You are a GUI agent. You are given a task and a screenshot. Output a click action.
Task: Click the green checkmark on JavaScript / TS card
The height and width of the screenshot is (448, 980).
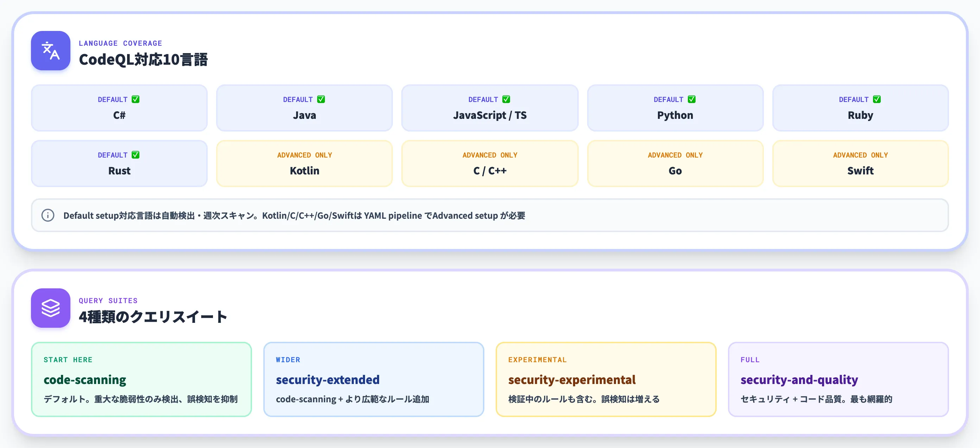click(x=506, y=99)
